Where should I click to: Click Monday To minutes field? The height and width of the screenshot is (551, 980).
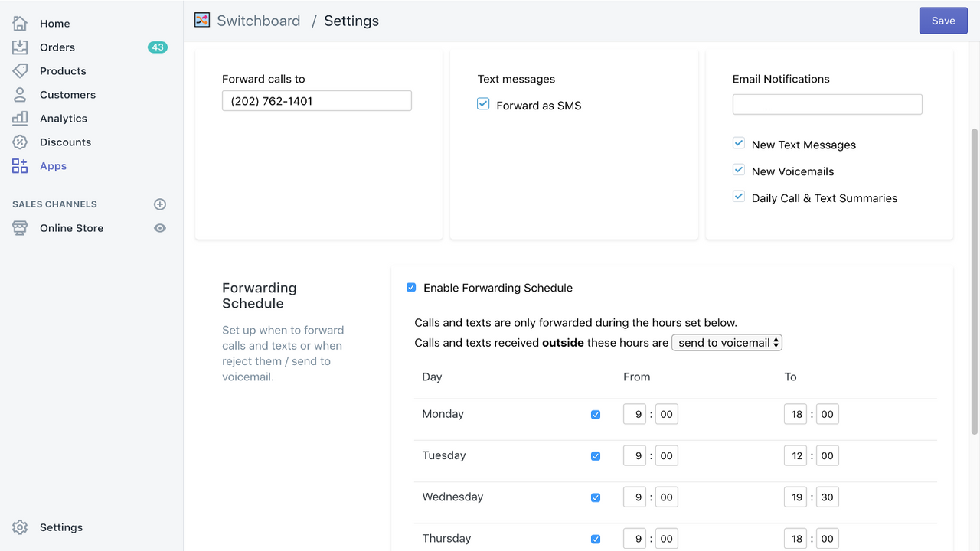tap(827, 415)
